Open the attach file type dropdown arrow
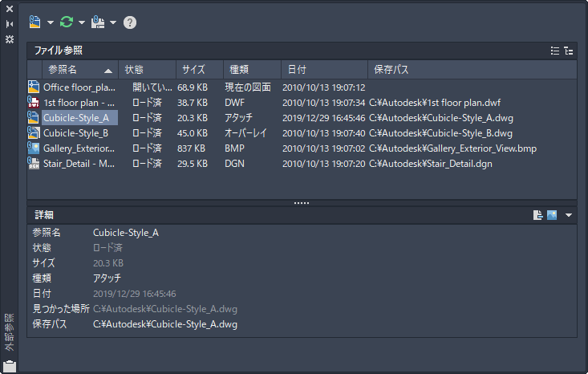The height and width of the screenshot is (374, 588). coord(50,22)
